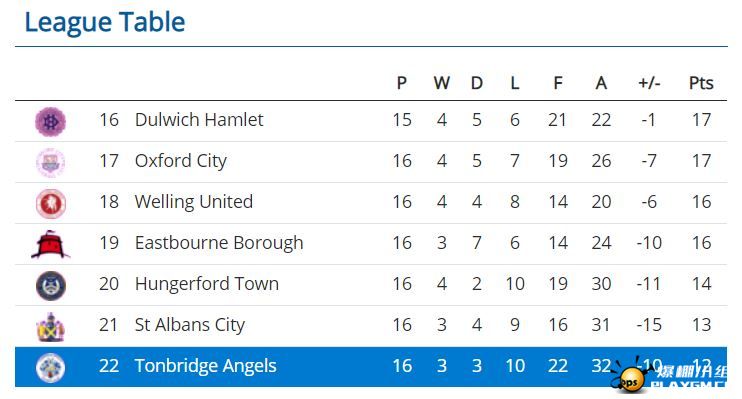Click the Dulwich Hamlet club crest

point(51,122)
